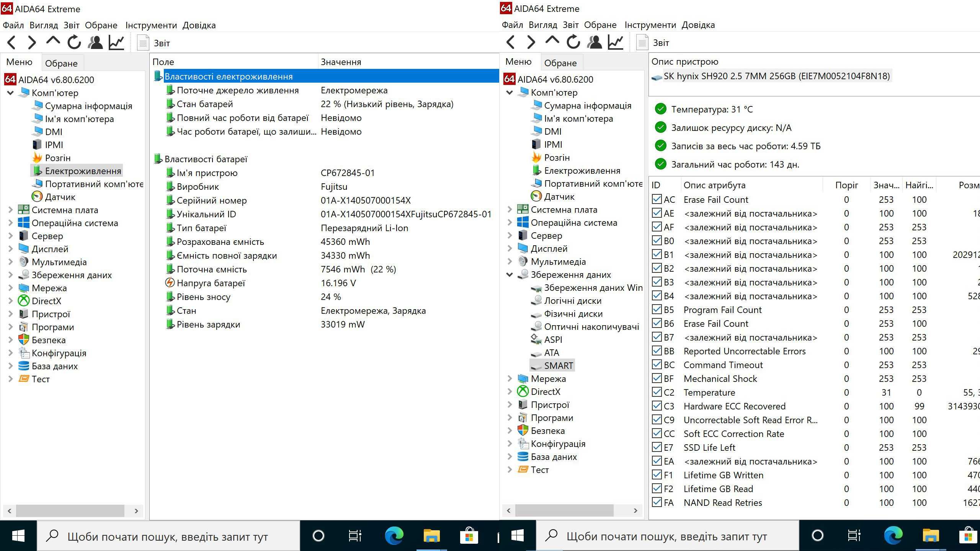Image resolution: width=980 pixels, height=551 pixels.
Task: Collapse Комп'ютер node in right window tree
Action: point(510,93)
